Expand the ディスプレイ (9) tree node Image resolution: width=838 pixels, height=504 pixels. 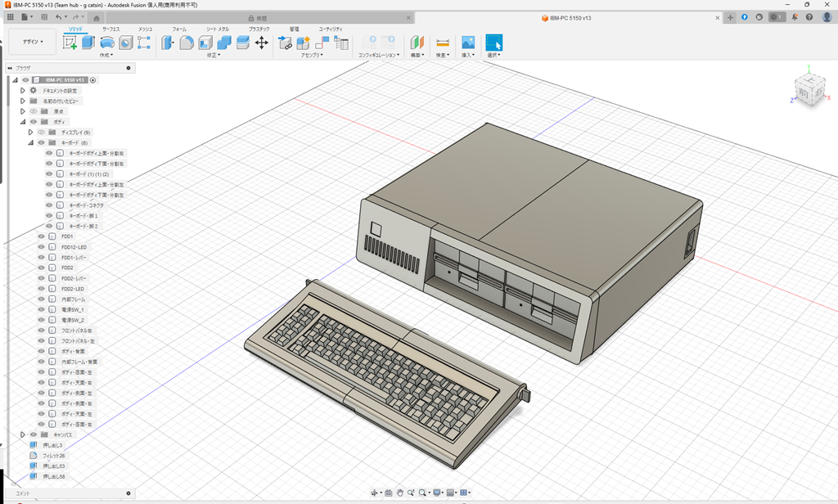(29, 132)
